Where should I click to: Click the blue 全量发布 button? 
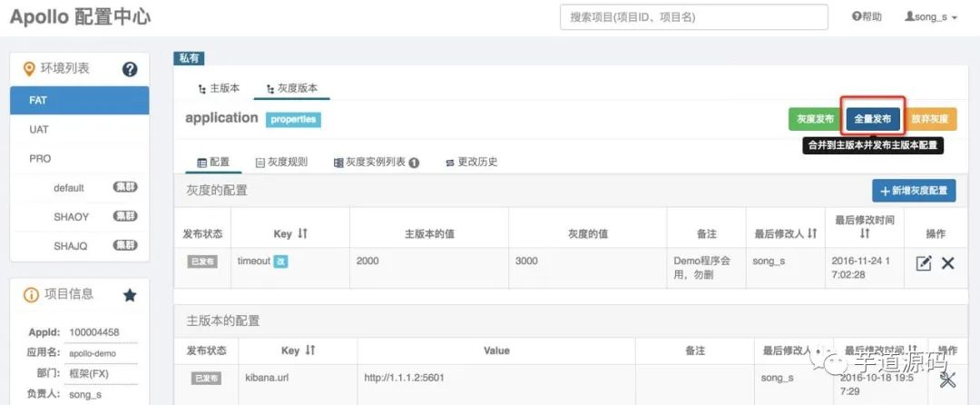(x=873, y=119)
